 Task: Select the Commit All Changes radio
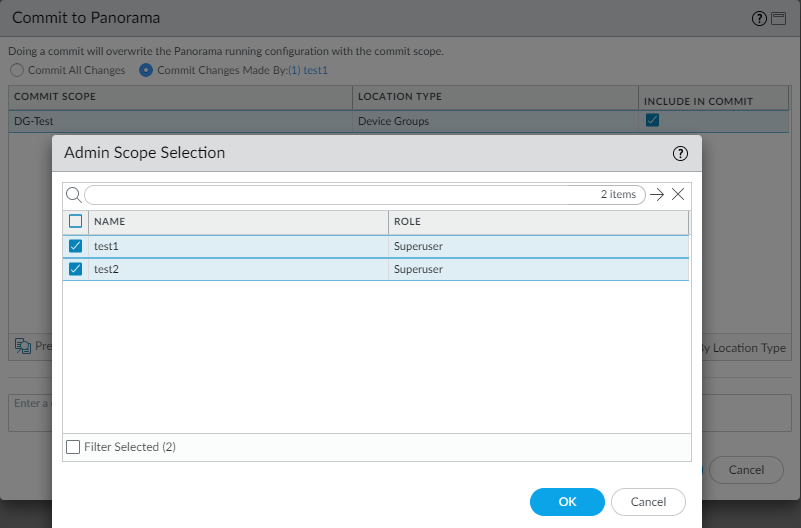[x=17, y=70]
